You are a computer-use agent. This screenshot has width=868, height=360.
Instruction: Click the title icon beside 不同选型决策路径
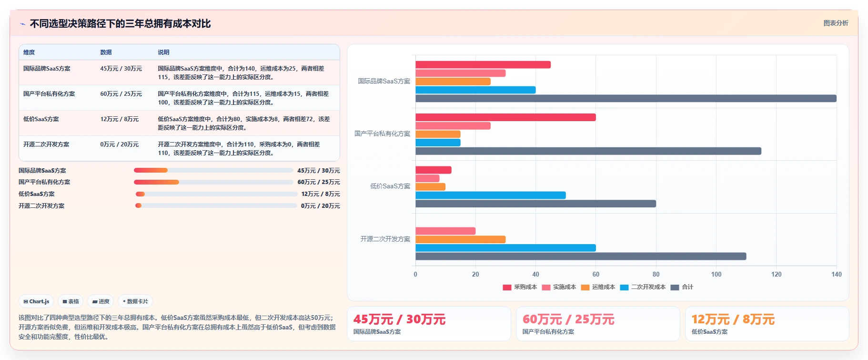[22, 24]
